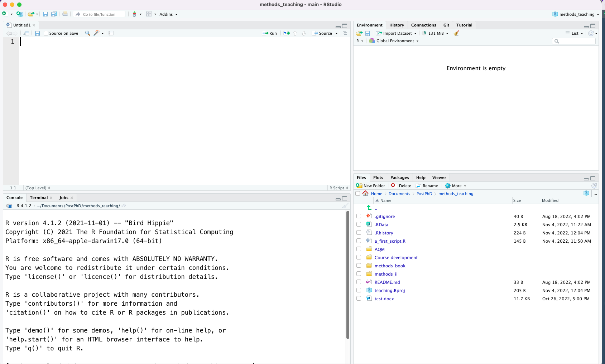This screenshot has height=364, width=605.
Task: Open the Import Dataset dropdown
Action: (396, 33)
